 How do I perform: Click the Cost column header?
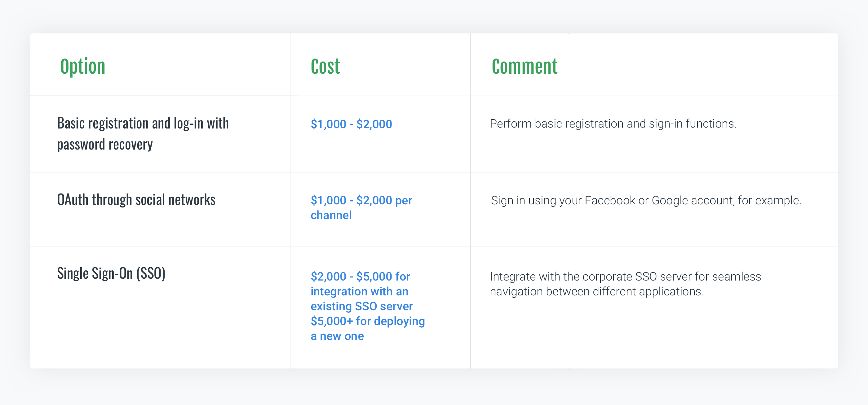tap(325, 66)
